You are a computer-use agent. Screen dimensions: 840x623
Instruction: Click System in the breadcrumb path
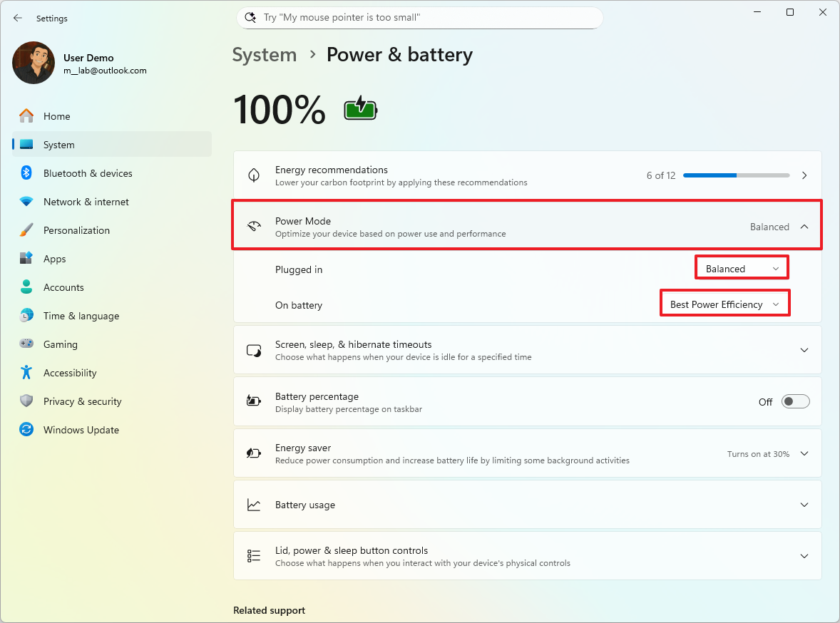click(x=264, y=54)
